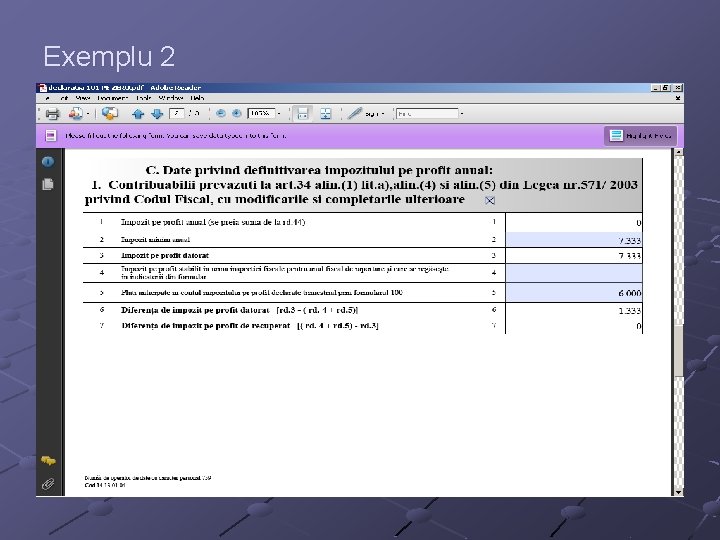Click the empty row 4 value field
Image resolution: width=720 pixels, height=540 pixels.
coord(574,273)
